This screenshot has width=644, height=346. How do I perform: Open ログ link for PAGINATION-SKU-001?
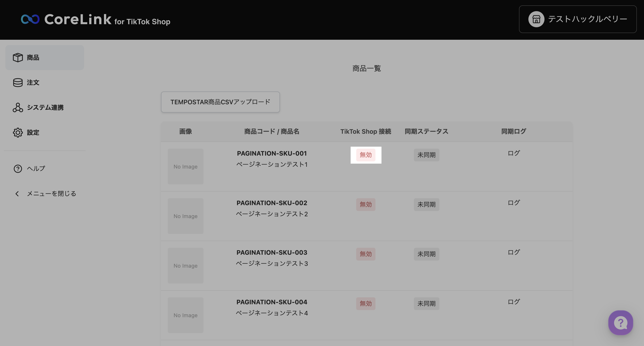pyautogui.click(x=513, y=153)
